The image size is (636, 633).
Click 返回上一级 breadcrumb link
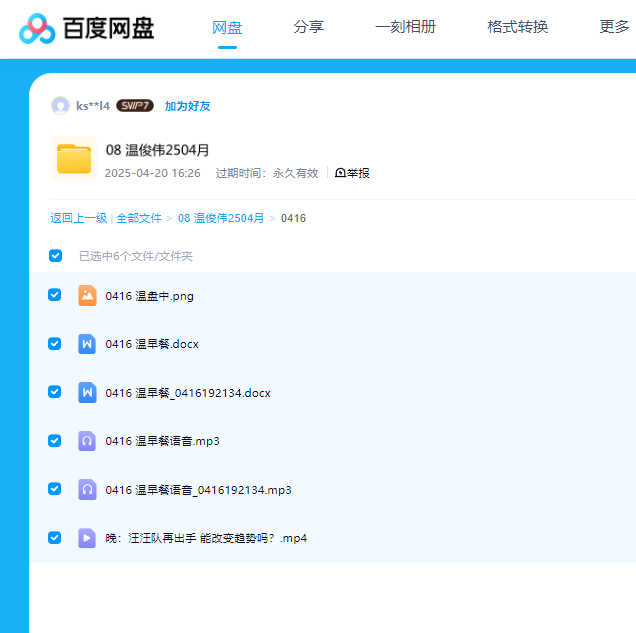(78, 218)
